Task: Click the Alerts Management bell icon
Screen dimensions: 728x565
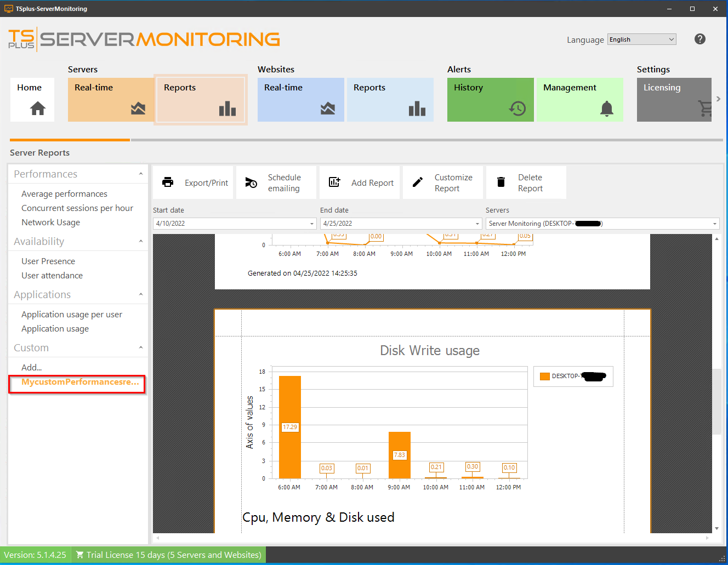Action: point(606,109)
